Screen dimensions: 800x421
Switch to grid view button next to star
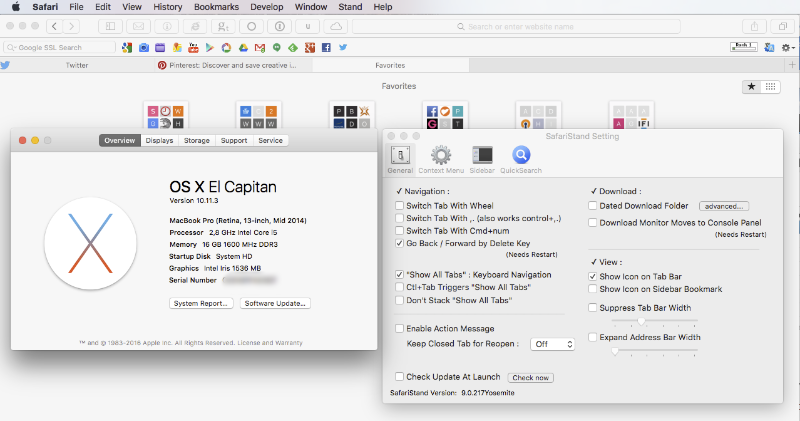click(770, 87)
